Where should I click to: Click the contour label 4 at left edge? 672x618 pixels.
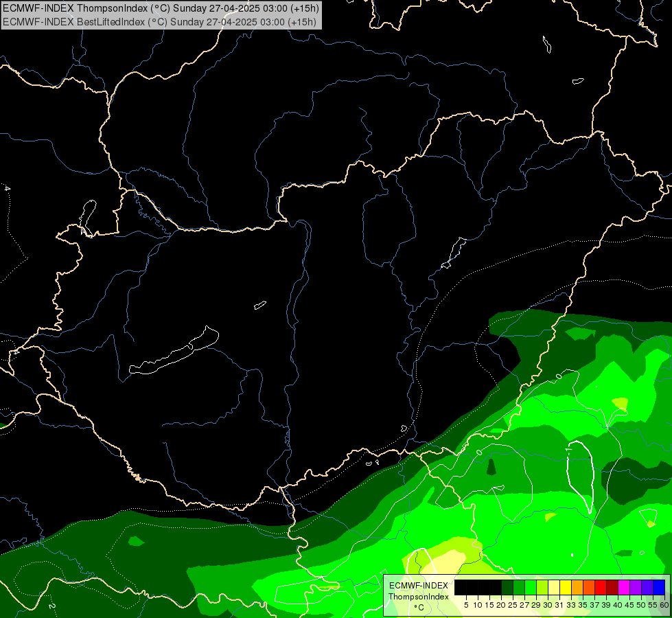click(x=7, y=188)
